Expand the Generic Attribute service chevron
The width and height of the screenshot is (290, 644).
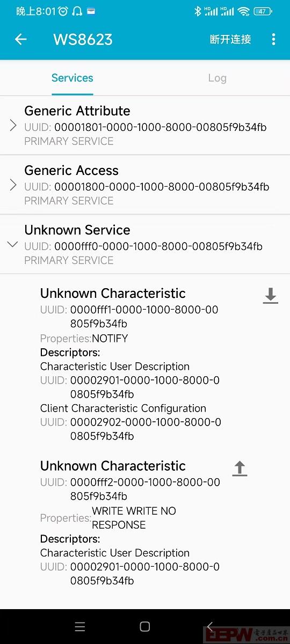click(x=13, y=126)
